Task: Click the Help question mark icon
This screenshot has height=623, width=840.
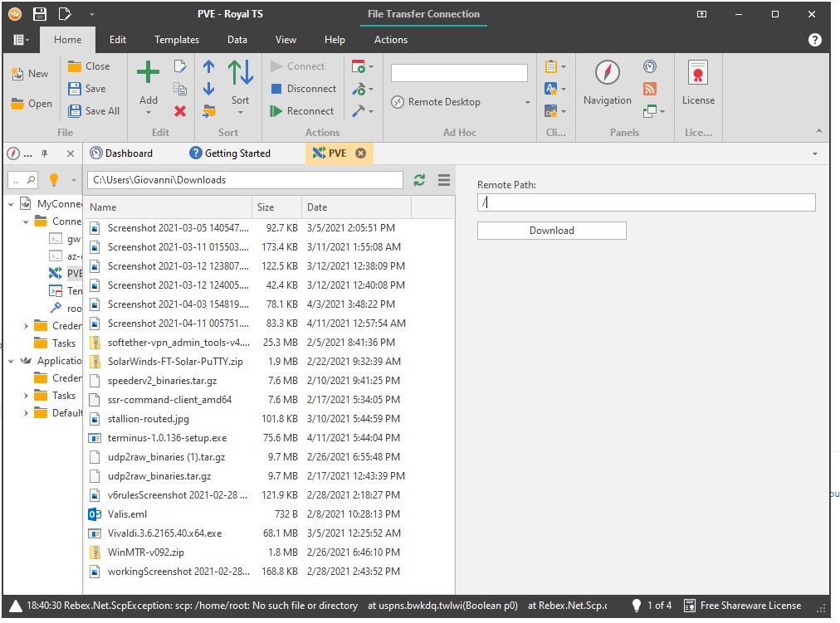Action: (814, 40)
